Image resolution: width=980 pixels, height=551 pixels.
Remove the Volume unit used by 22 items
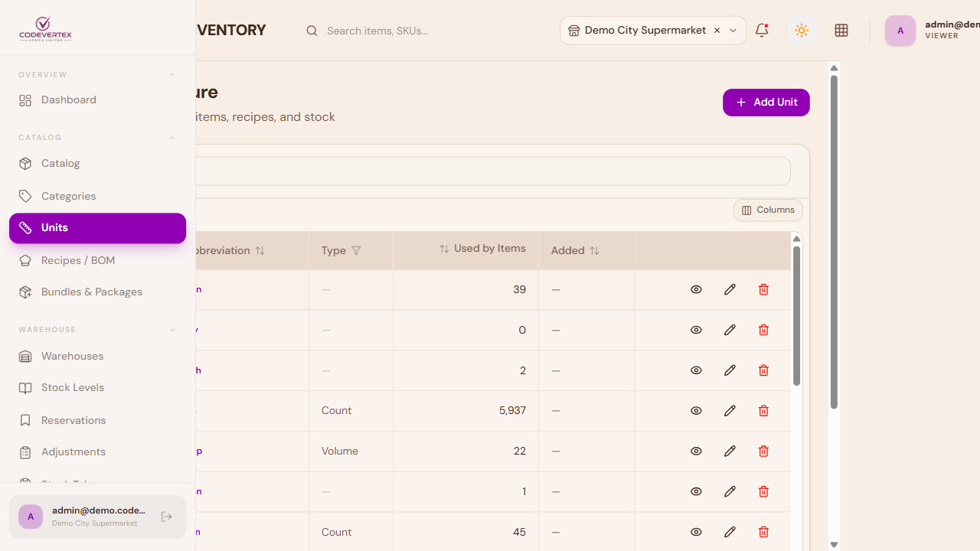(763, 452)
